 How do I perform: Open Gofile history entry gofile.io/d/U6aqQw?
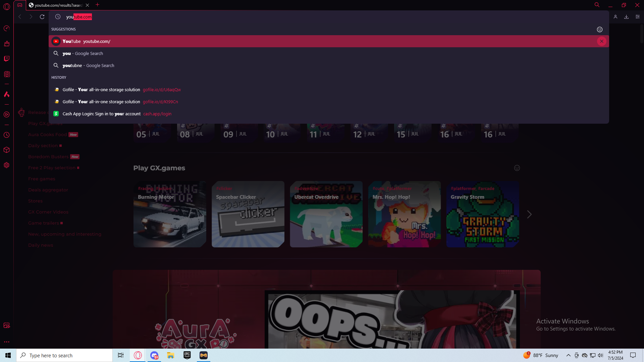329,89
